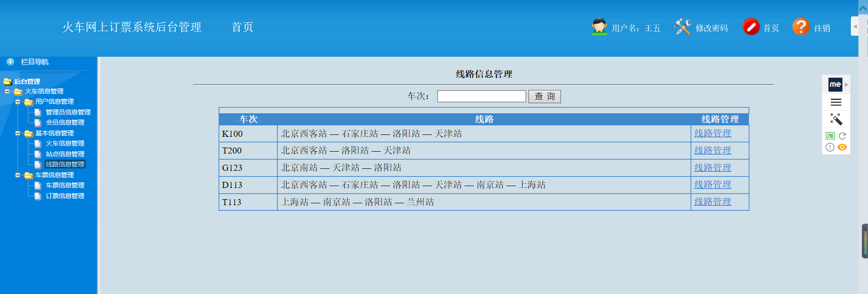Click the magic wand icon
868x294 pixels.
click(x=836, y=119)
